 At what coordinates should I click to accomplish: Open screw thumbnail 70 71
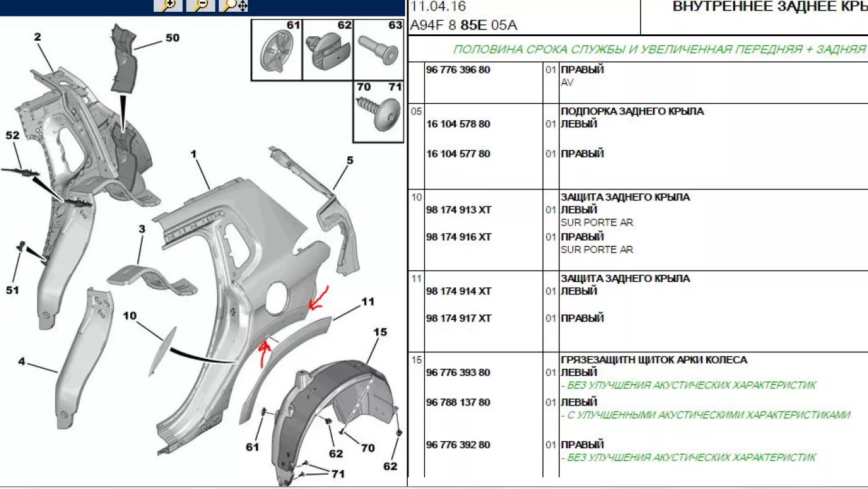click(x=379, y=111)
